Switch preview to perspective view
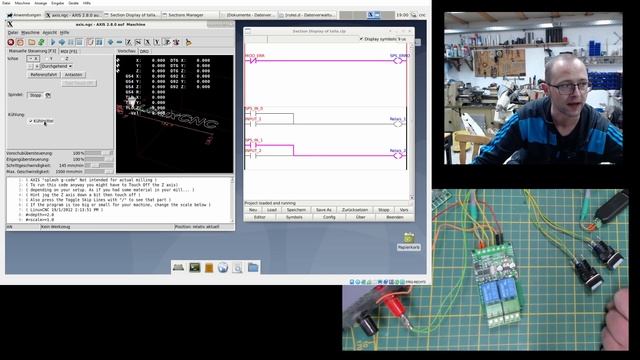The height and width of the screenshot is (360, 640). point(167,42)
